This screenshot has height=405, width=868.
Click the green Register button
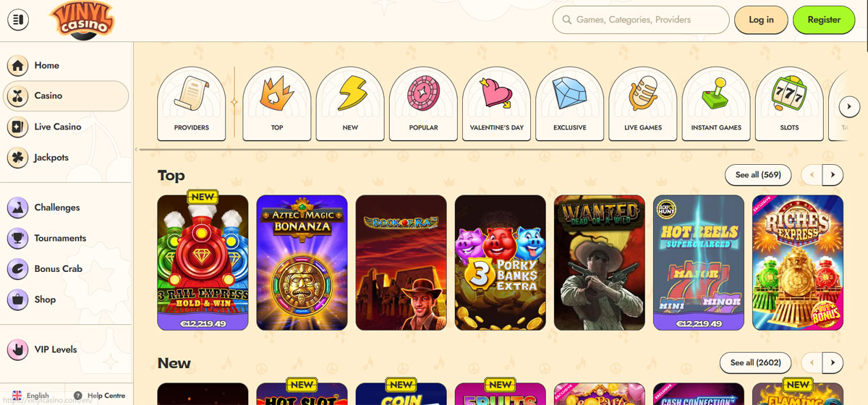click(824, 20)
